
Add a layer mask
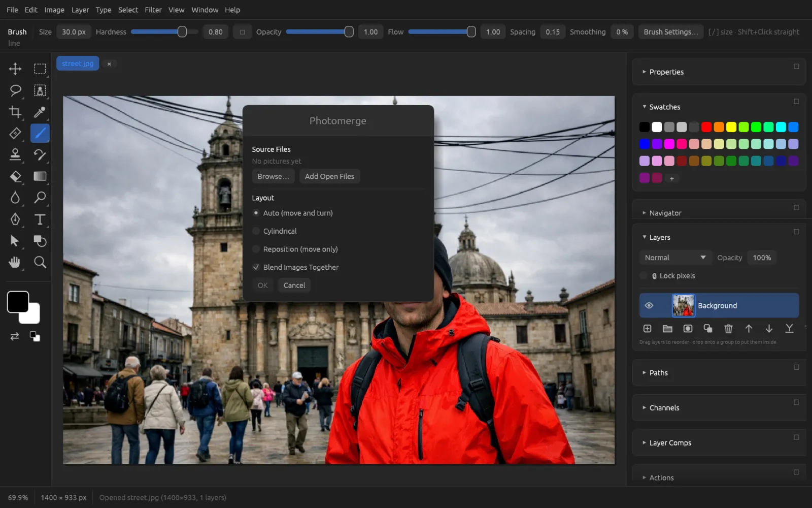pyautogui.click(x=688, y=329)
